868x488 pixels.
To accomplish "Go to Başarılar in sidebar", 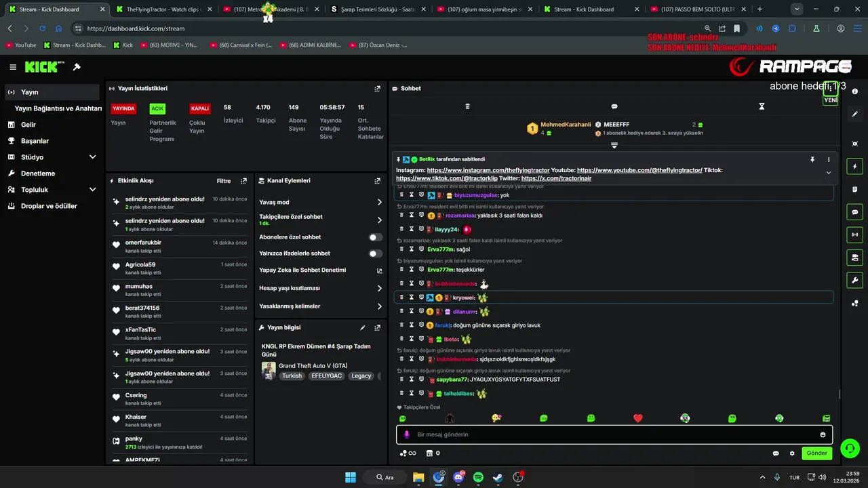I will pos(53,141).
